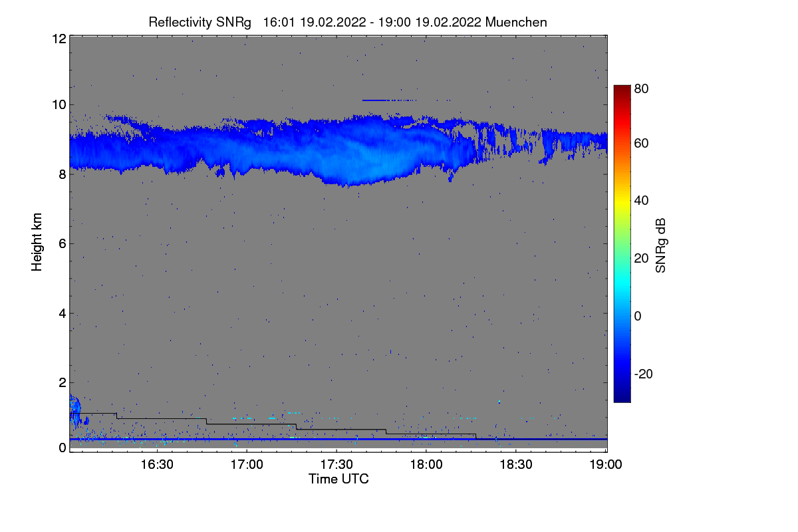
Task: Click the height axis label 10
Action: (x=59, y=104)
